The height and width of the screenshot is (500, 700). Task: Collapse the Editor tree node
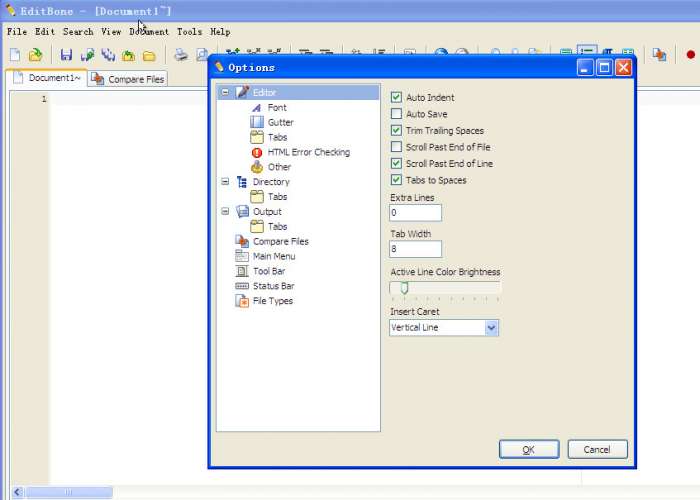point(225,92)
